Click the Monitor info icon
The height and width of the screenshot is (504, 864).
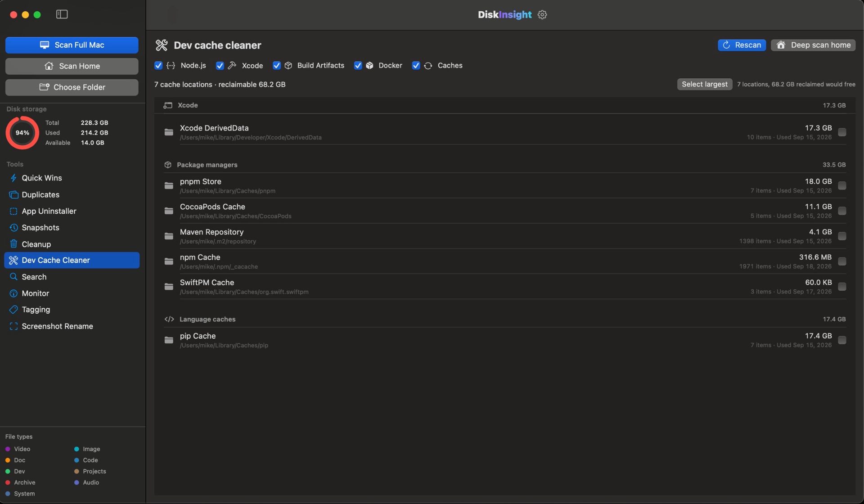[x=13, y=293]
